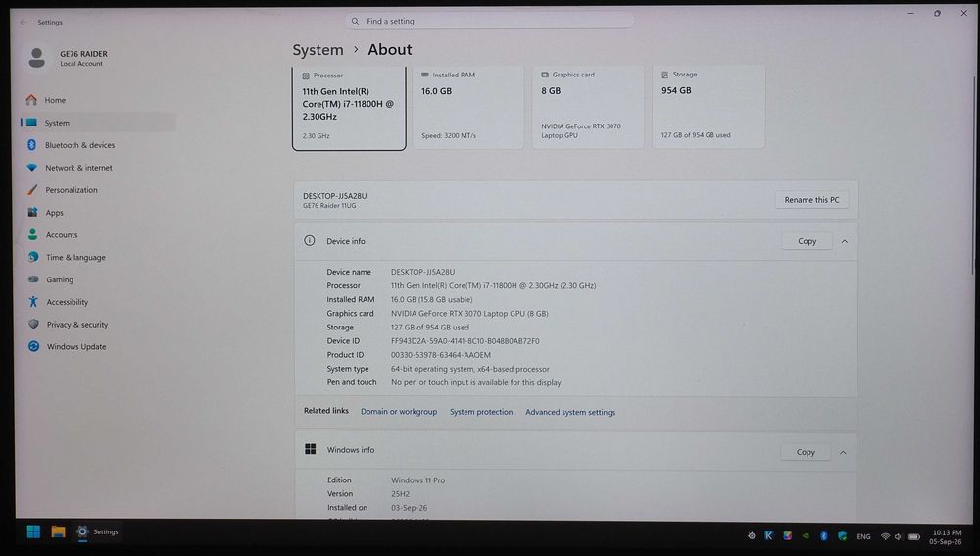Click Rename this PC button
This screenshot has width=980, height=556.
pos(811,200)
